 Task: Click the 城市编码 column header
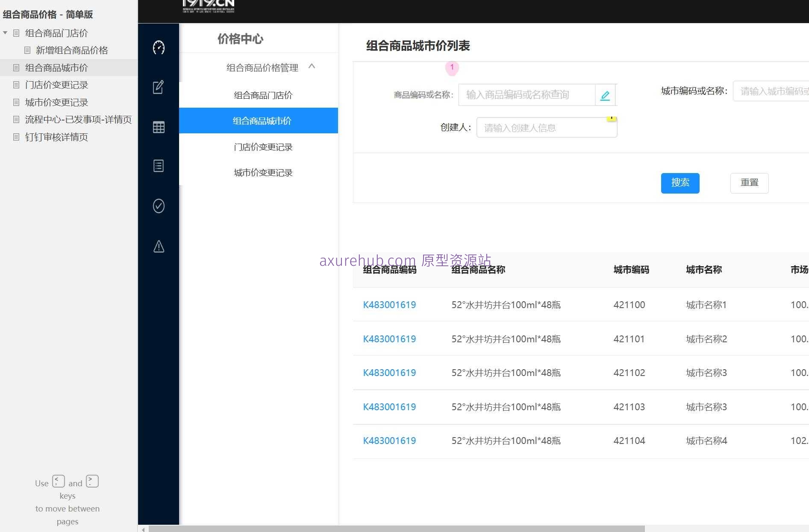631,270
